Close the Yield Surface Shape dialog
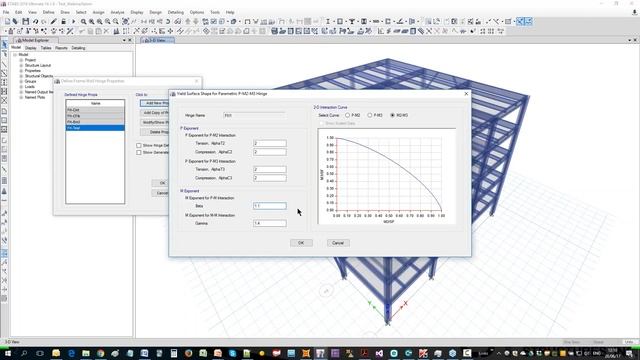The image size is (640, 360). click(x=467, y=93)
